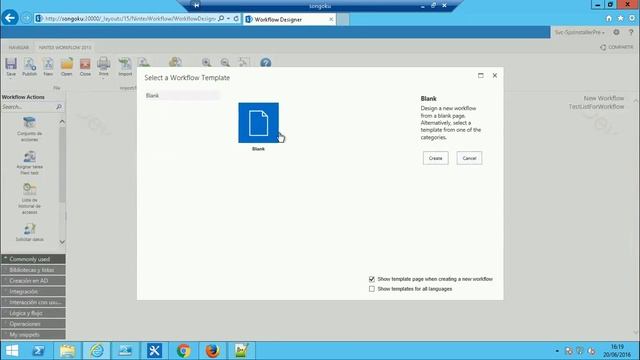Expand the 'Lógica y flujo' actions group

point(33,313)
